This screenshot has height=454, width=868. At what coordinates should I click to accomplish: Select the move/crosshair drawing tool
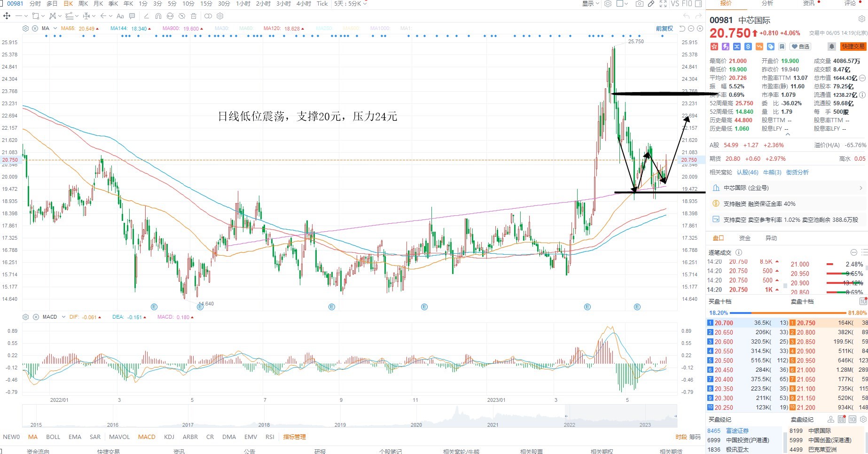click(x=7, y=16)
